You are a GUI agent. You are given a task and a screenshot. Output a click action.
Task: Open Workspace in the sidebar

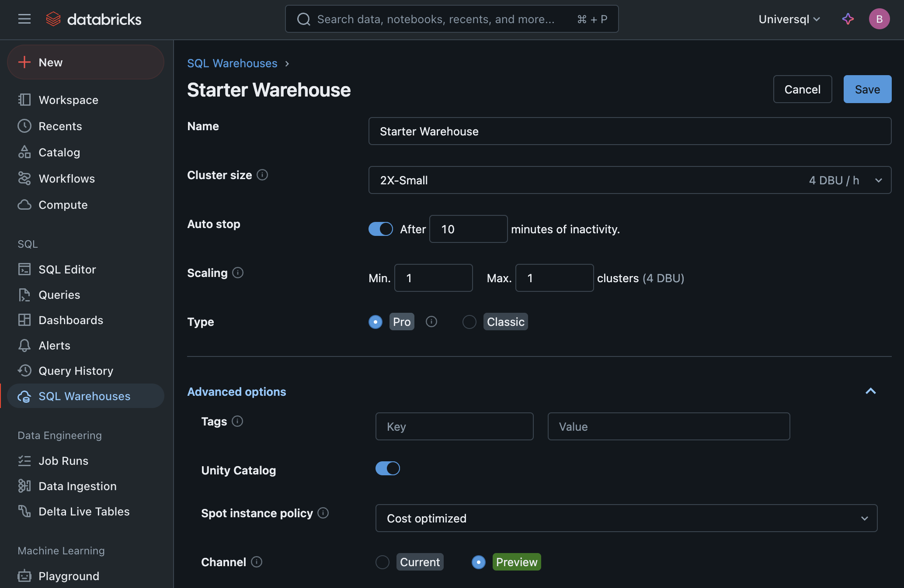click(86, 100)
